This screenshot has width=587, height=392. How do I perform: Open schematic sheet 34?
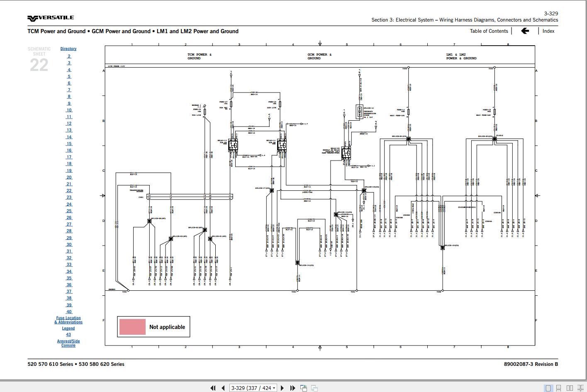tap(69, 271)
